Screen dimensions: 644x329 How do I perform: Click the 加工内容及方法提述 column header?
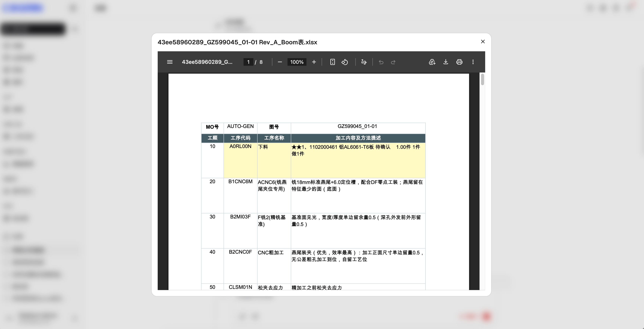point(358,138)
